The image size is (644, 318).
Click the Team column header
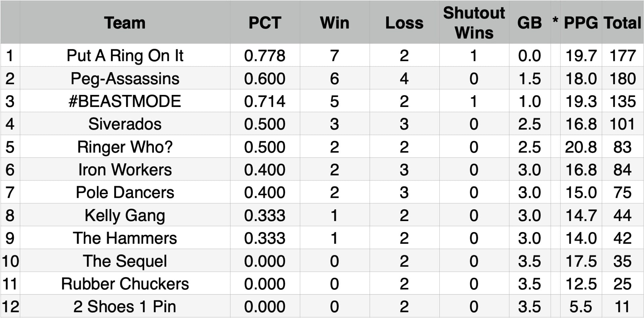click(125, 23)
